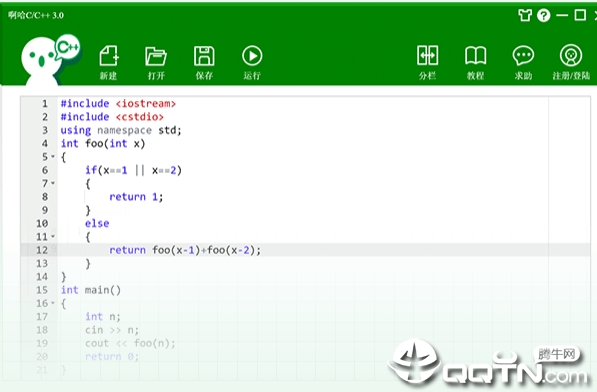Click line number 3 in gutter

point(45,130)
